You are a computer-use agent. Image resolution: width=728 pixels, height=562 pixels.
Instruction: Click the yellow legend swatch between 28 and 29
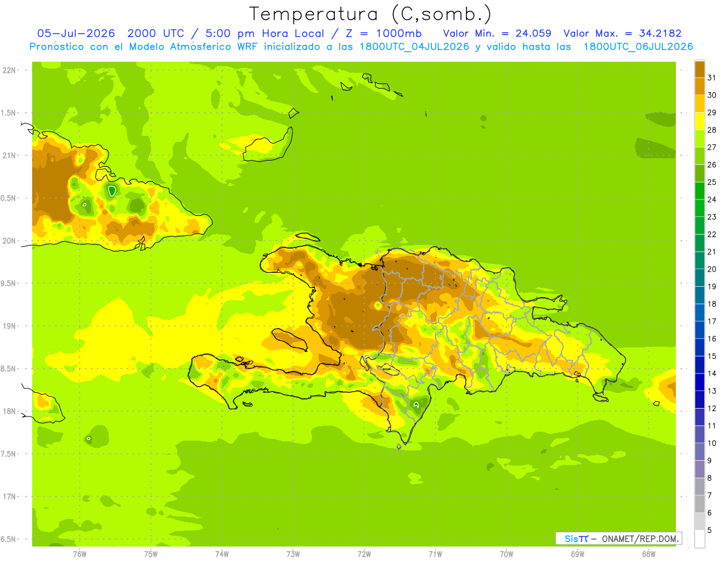[x=699, y=121]
